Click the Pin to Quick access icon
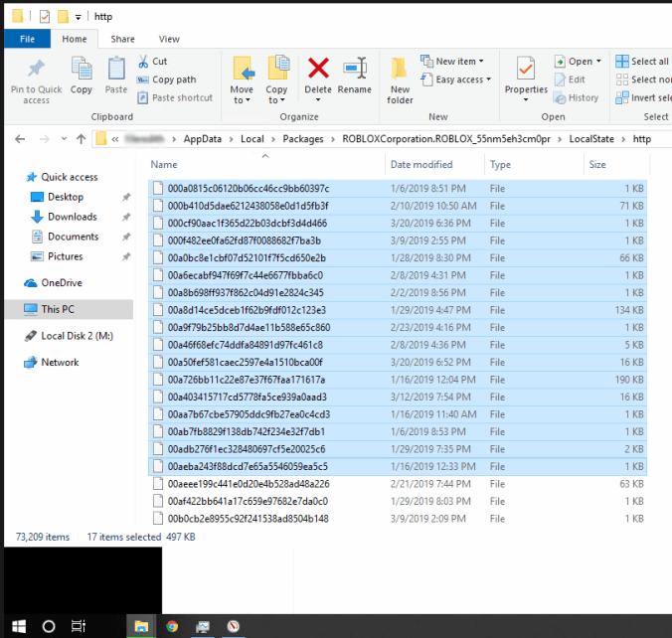This screenshot has height=638, width=672. coord(36,69)
